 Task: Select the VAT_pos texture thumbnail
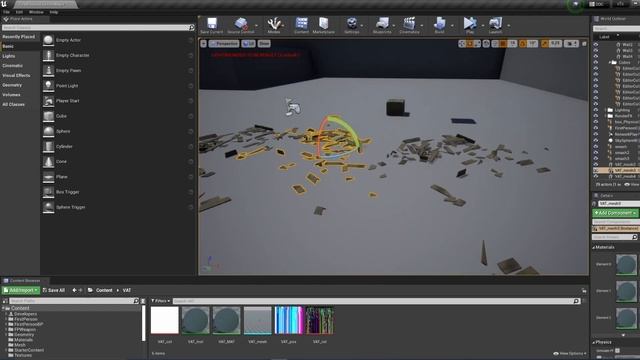289,320
